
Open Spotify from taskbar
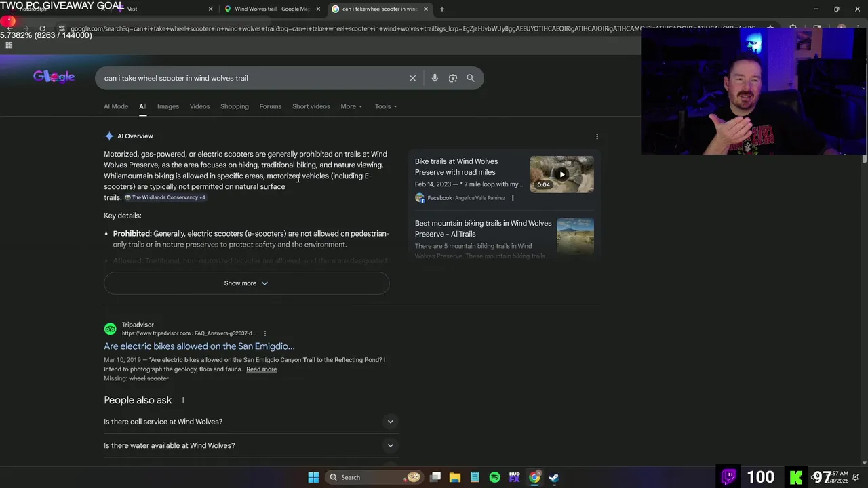click(494, 477)
